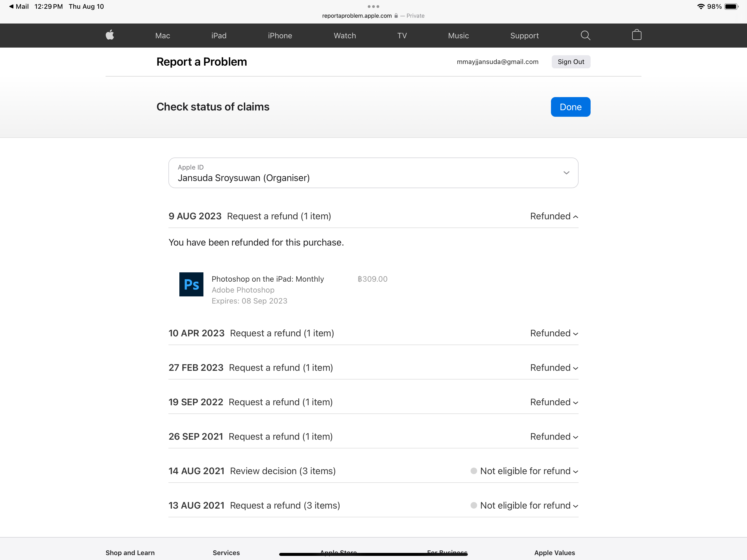Tap the reportaproblem.apple.com address bar
Viewport: 747px width, 560px height.
click(357, 16)
